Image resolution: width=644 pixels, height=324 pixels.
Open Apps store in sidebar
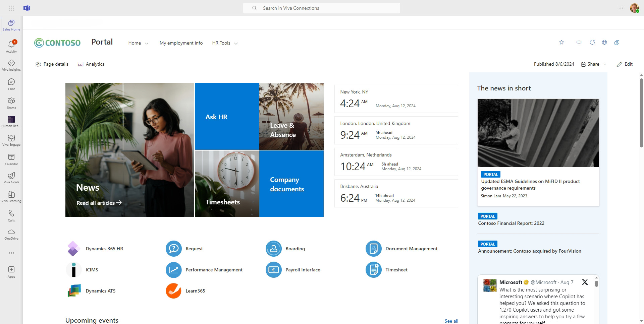pos(11,272)
